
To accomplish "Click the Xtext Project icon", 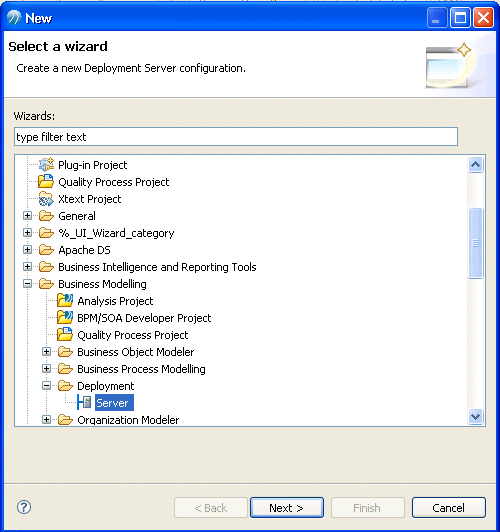I will 46,199.
